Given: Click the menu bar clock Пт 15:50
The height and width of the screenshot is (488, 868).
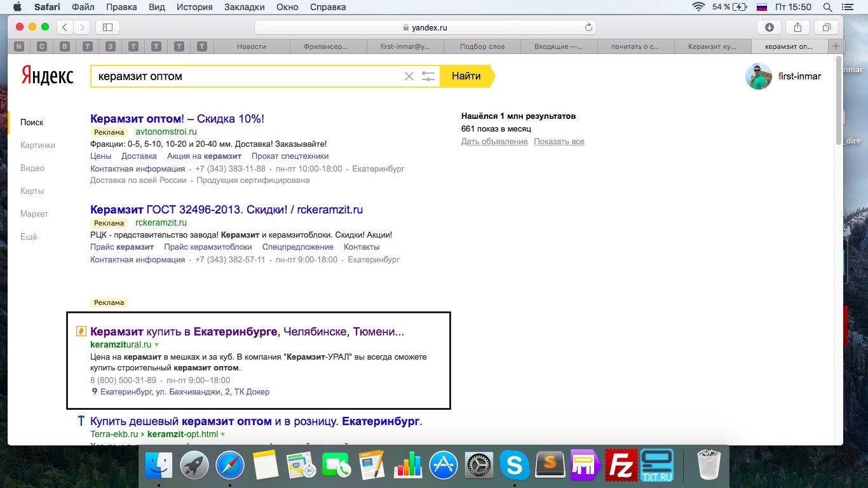Looking at the screenshot, I should pos(794,7).
